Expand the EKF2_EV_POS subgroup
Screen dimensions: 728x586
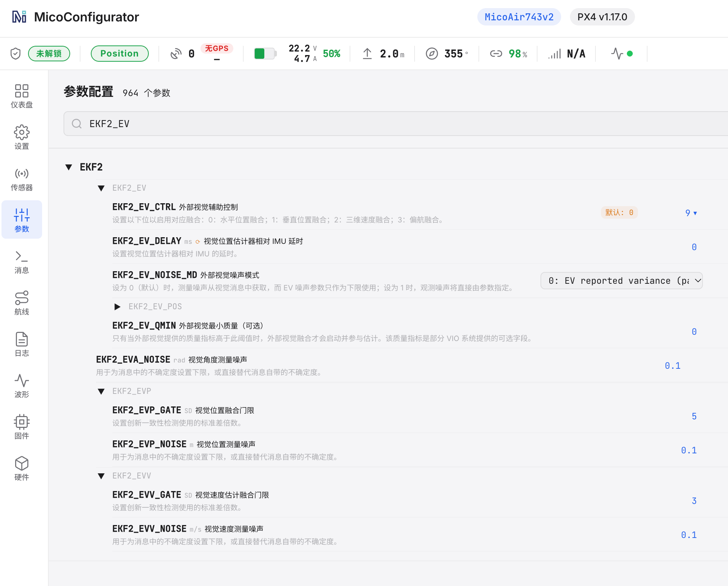117,307
